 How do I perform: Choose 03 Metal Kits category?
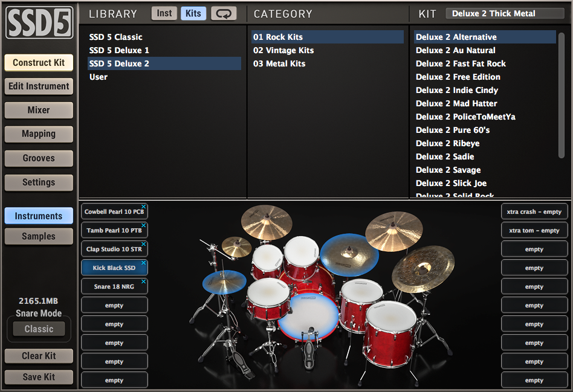328,63
